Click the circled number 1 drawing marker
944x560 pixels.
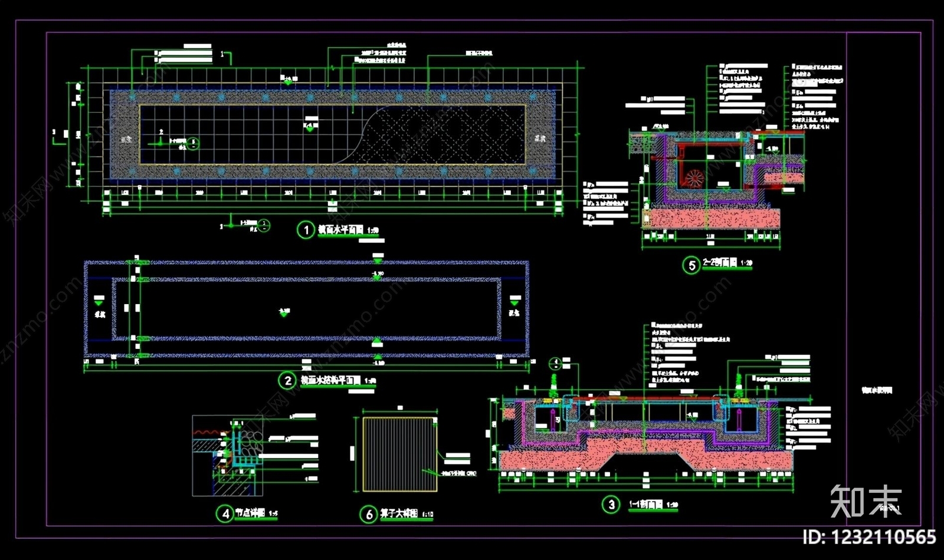(306, 230)
